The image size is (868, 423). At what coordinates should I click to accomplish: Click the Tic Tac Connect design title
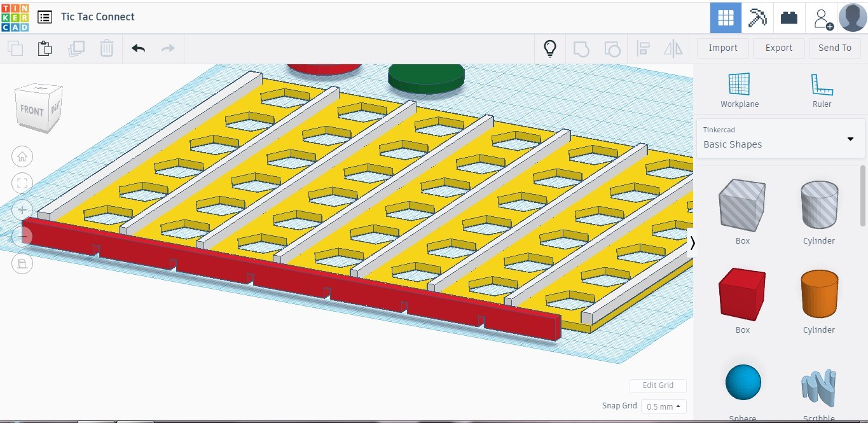(98, 17)
